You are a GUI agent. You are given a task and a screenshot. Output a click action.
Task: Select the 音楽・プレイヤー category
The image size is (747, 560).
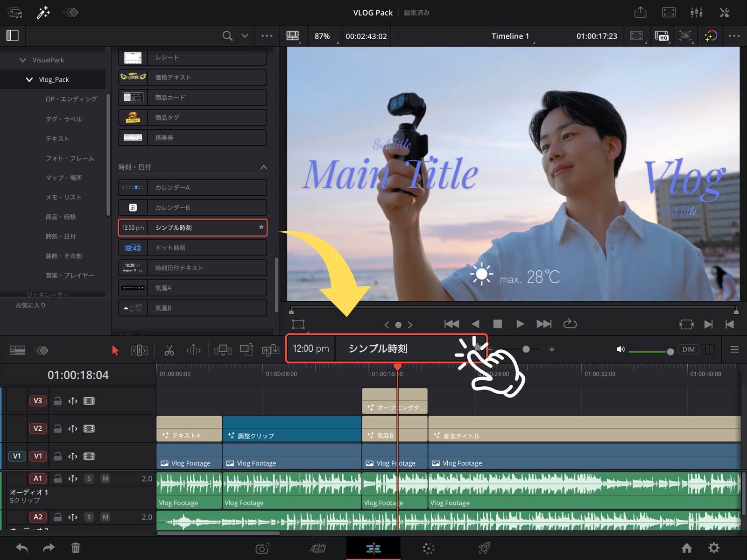pyautogui.click(x=70, y=276)
